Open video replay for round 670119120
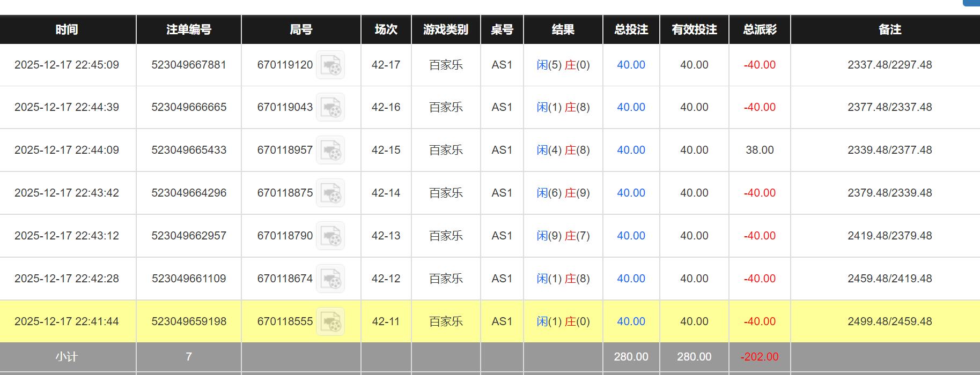Screen dimensions: 980x375 (x=331, y=64)
